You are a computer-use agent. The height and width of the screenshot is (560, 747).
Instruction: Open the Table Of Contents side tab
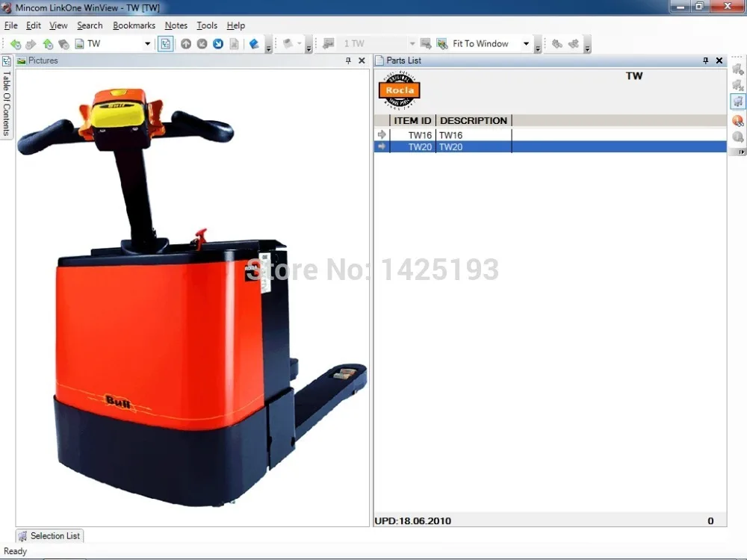click(6, 103)
